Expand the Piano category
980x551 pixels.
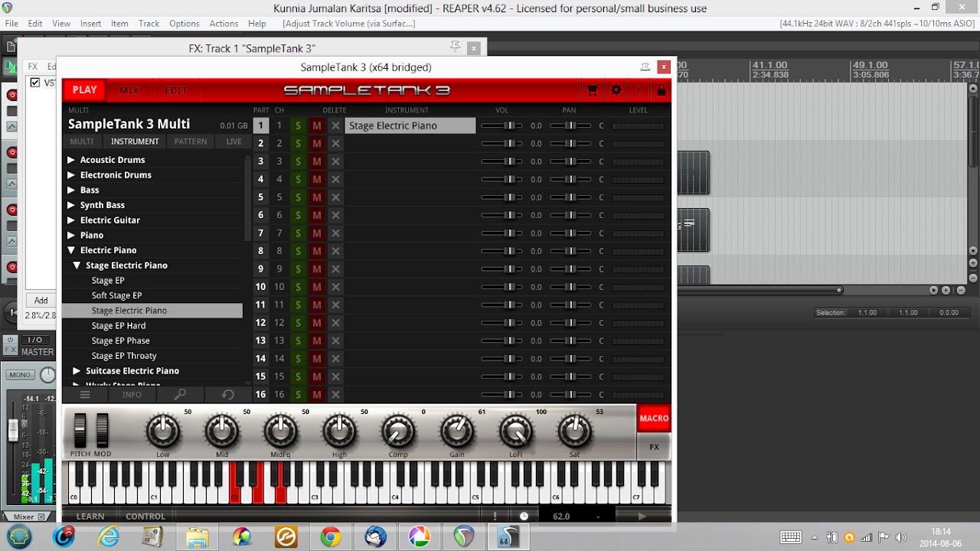[71, 235]
